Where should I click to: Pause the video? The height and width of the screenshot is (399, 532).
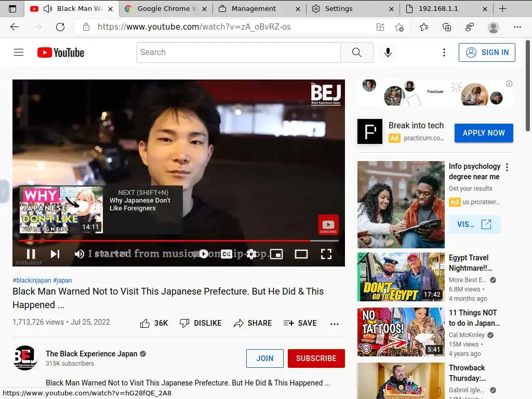[x=31, y=254]
